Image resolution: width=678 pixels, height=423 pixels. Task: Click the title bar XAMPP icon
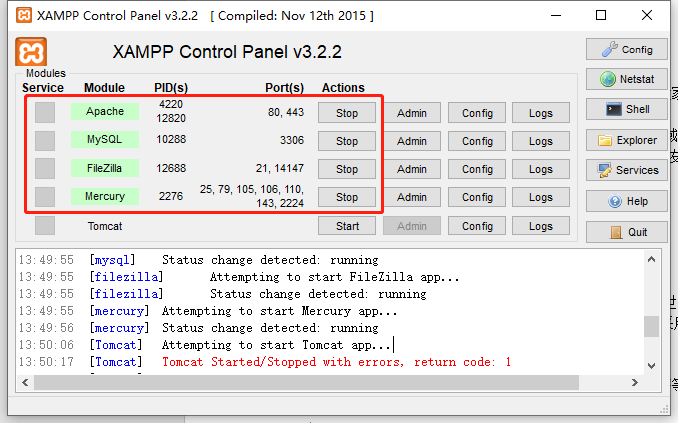tap(24, 15)
